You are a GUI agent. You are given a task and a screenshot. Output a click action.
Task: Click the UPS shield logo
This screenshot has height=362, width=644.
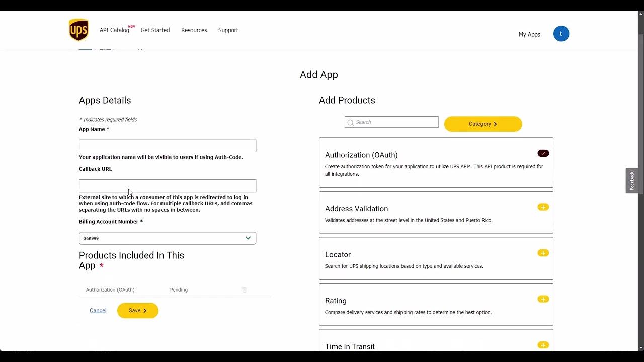pos(78,30)
